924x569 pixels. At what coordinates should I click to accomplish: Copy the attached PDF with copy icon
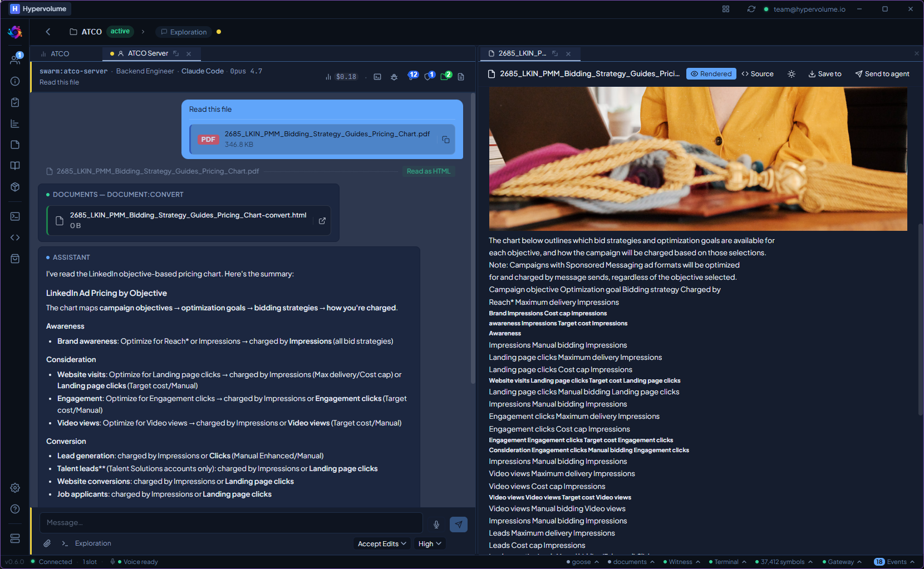[x=446, y=140]
